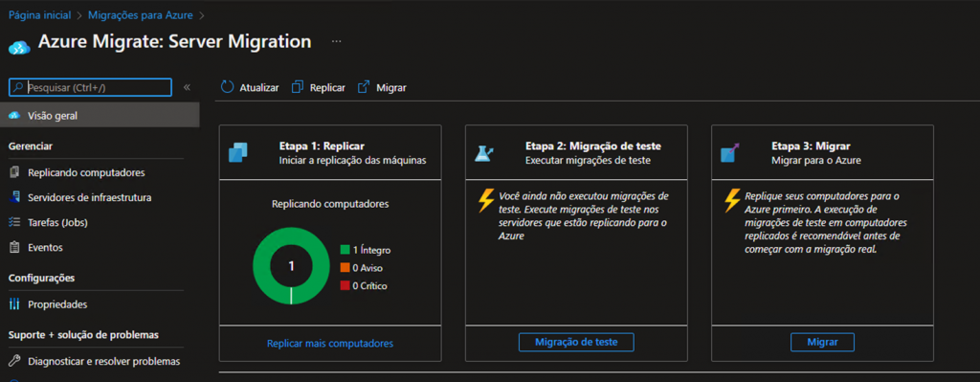Click the Azure Migrate cloud icon beside title

pos(19,46)
